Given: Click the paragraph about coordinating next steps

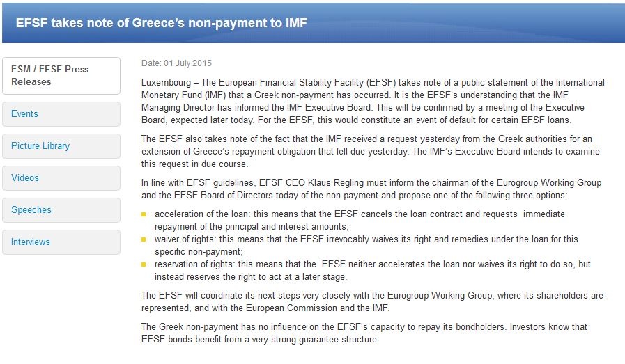Looking at the screenshot, I should pos(372,301).
